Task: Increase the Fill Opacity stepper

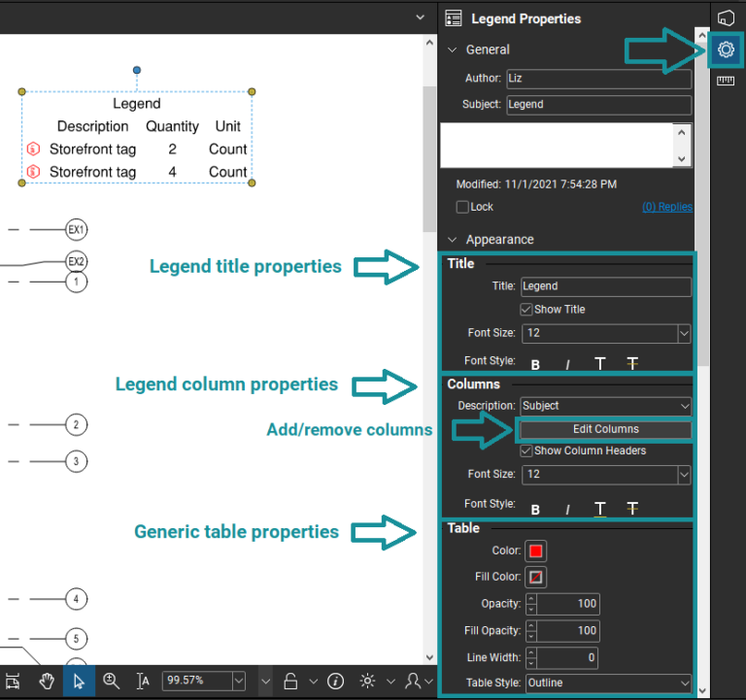Action: (531, 626)
